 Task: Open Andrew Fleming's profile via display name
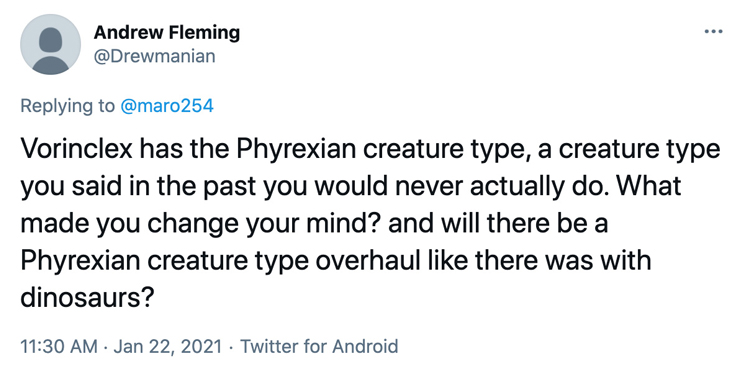167,33
